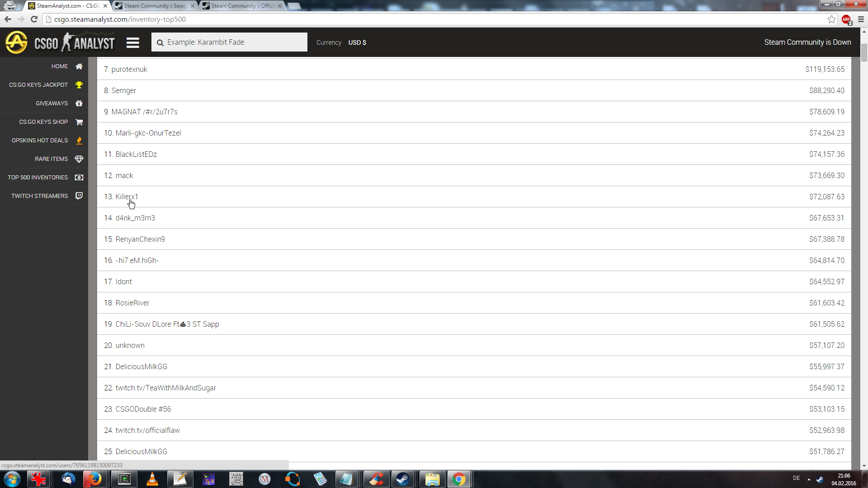This screenshot has height=488, width=868.
Task: Open the Chrome customize menu
Action: pos(861,19)
